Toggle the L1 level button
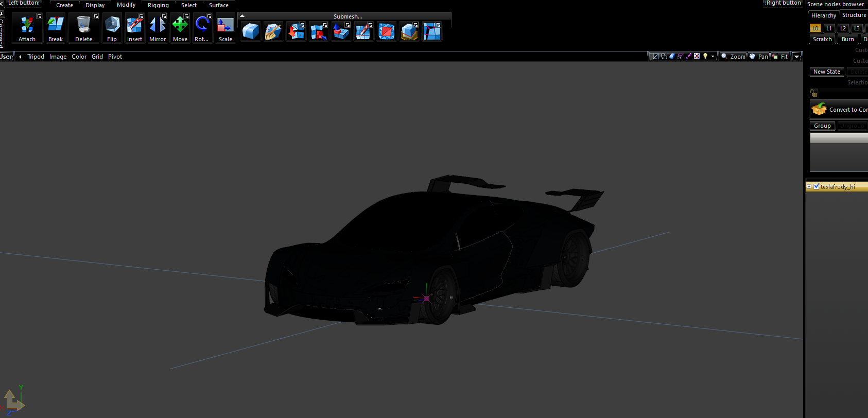 point(829,28)
